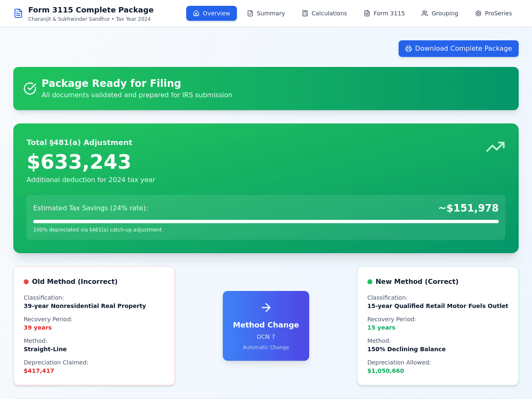Click the trending-up arrow icon in adjustment card
The image size is (532, 399).
(495, 147)
